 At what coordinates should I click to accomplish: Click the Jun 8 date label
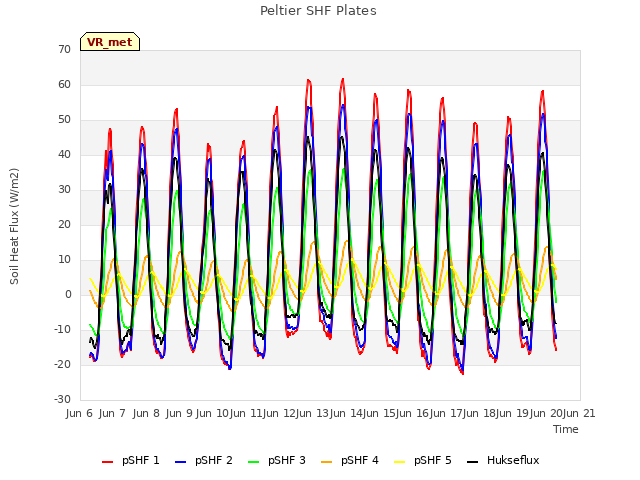coord(146,413)
